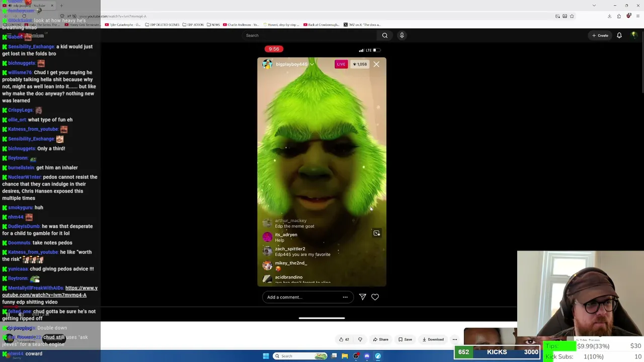Click the picture-in-picture icon on video
The image size is (644, 362).
[376, 233]
